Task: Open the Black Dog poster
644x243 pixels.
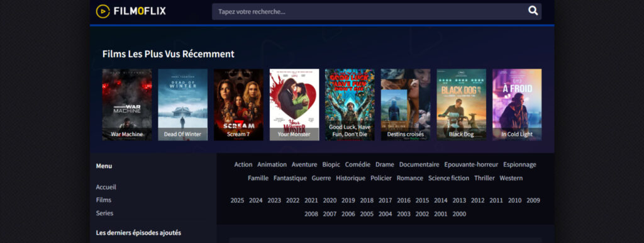Action: [461, 105]
